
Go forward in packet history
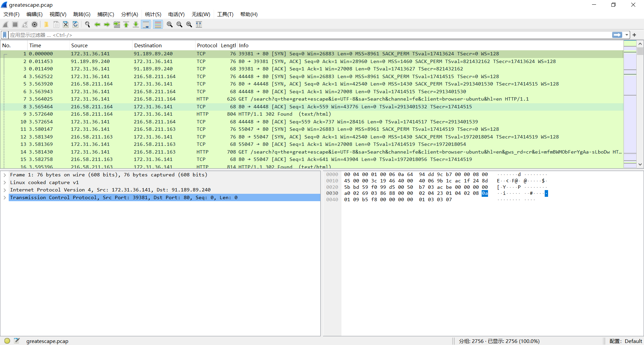click(107, 24)
